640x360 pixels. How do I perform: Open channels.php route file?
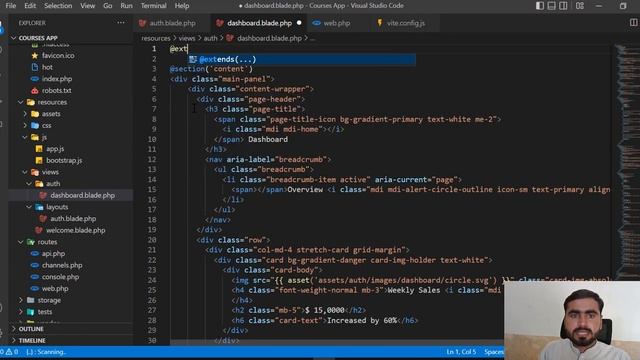click(x=62, y=265)
